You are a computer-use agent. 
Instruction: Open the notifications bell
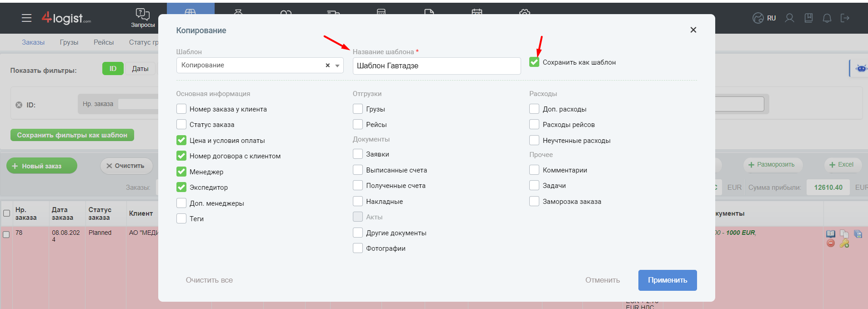(x=827, y=18)
